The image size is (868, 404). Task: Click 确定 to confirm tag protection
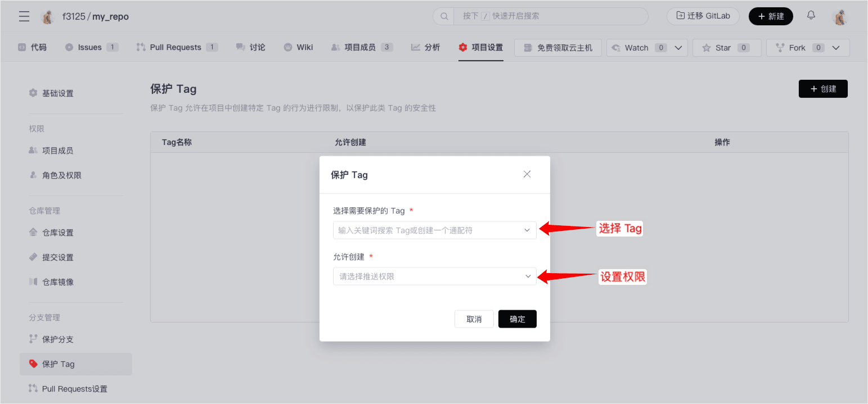pyautogui.click(x=517, y=319)
